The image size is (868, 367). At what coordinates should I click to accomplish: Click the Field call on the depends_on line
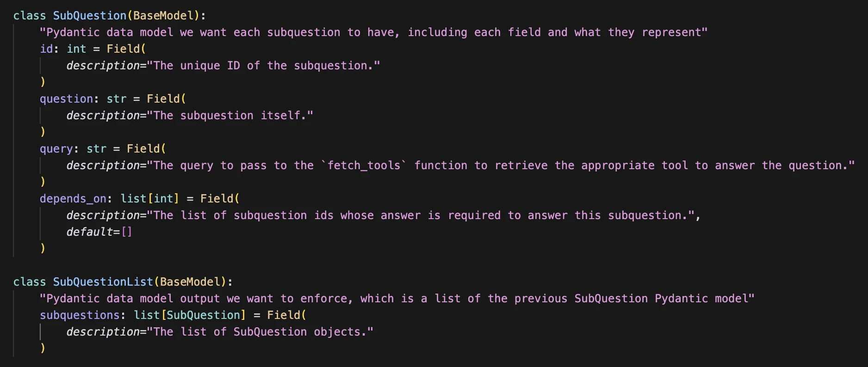tap(217, 199)
